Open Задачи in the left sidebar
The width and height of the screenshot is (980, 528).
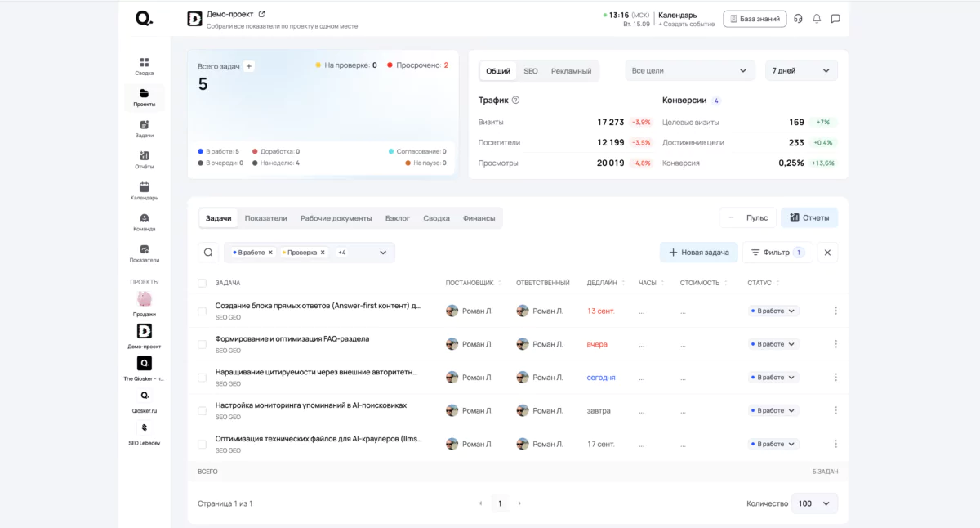pos(145,128)
